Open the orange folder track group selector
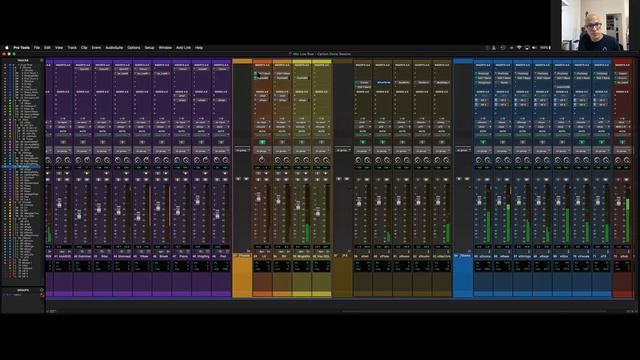This screenshot has width=640, height=360. 242,150
